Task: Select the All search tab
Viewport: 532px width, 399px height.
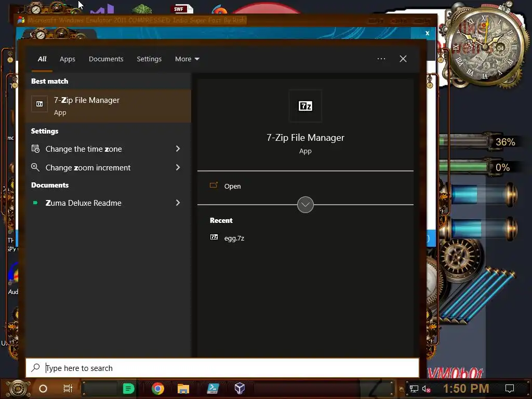Action: point(42,59)
